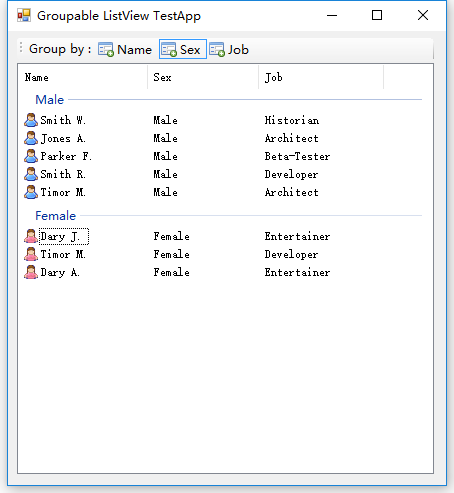Select the female icon beside Dary J.
Screen dimensions: 454x493
coord(31,236)
